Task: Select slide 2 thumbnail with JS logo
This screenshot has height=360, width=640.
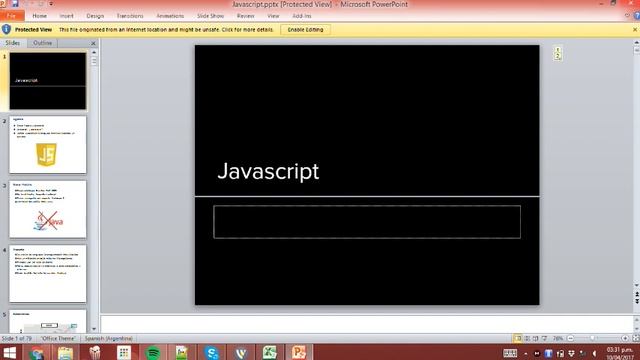Action: click(48, 145)
